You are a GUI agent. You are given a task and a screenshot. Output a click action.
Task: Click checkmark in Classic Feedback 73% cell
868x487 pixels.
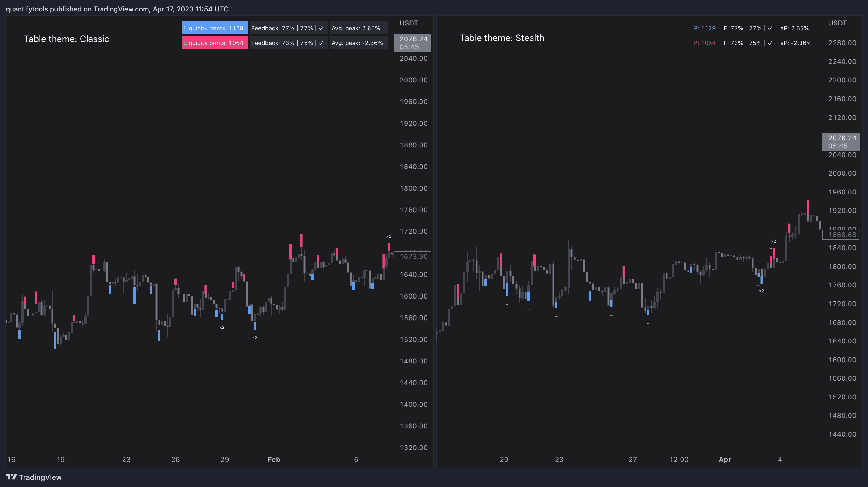pos(321,43)
